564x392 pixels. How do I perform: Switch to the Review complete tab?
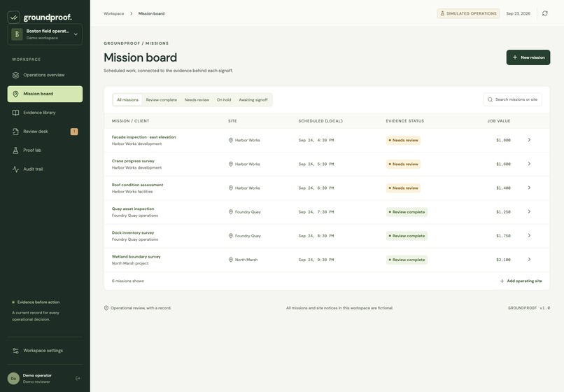[x=161, y=99]
